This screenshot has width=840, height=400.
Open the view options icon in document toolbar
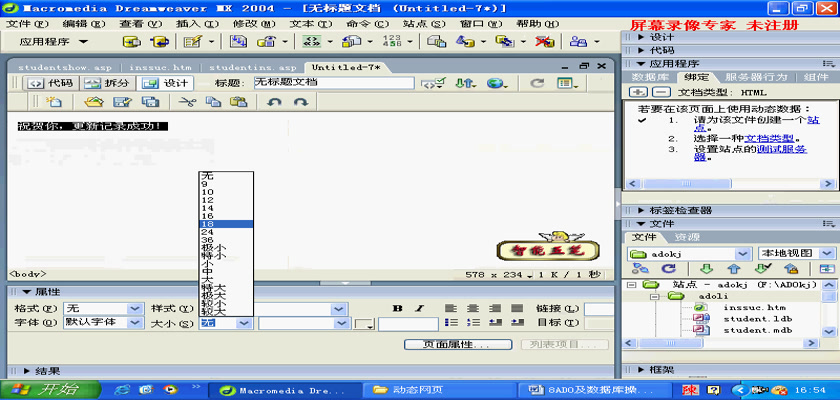tap(565, 83)
